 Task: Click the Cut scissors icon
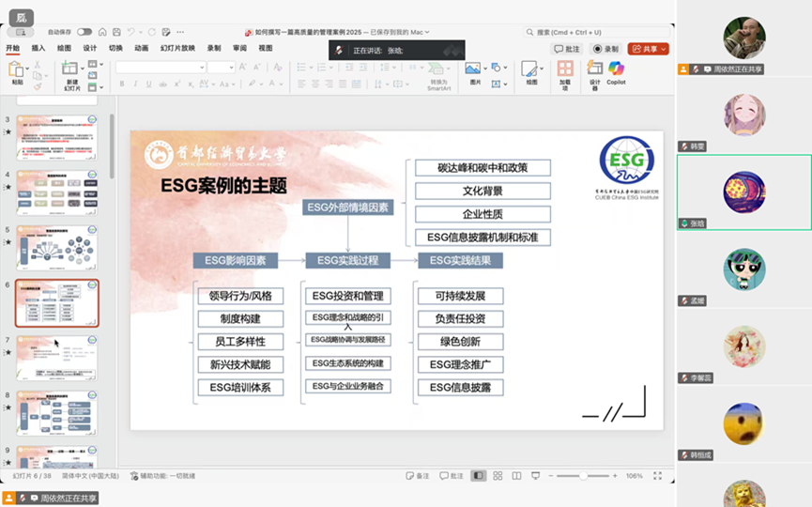coord(37,65)
